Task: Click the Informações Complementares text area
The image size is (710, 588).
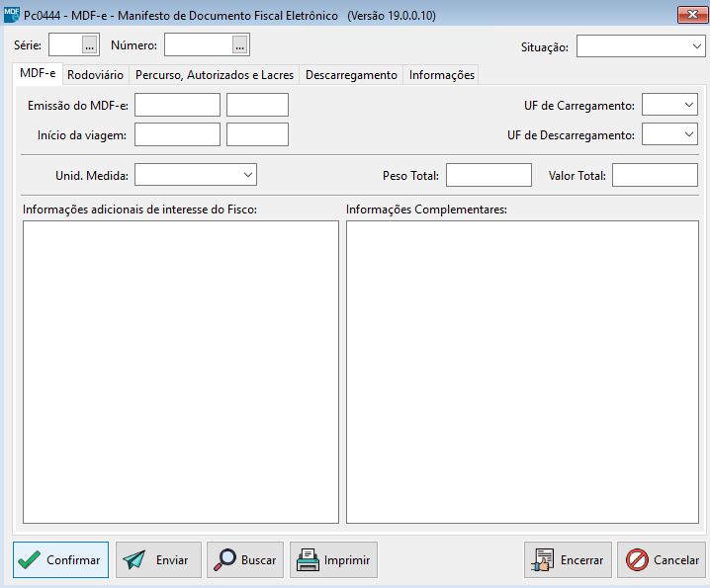Action: [x=522, y=373]
